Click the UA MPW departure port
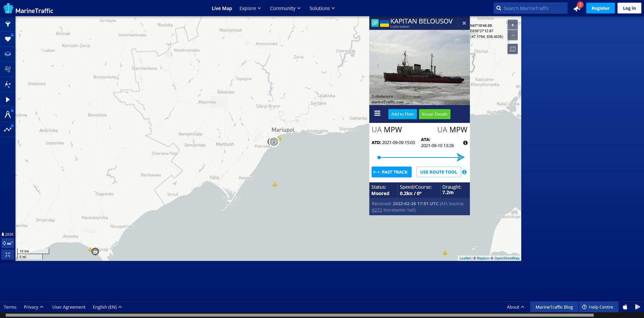 (387, 130)
